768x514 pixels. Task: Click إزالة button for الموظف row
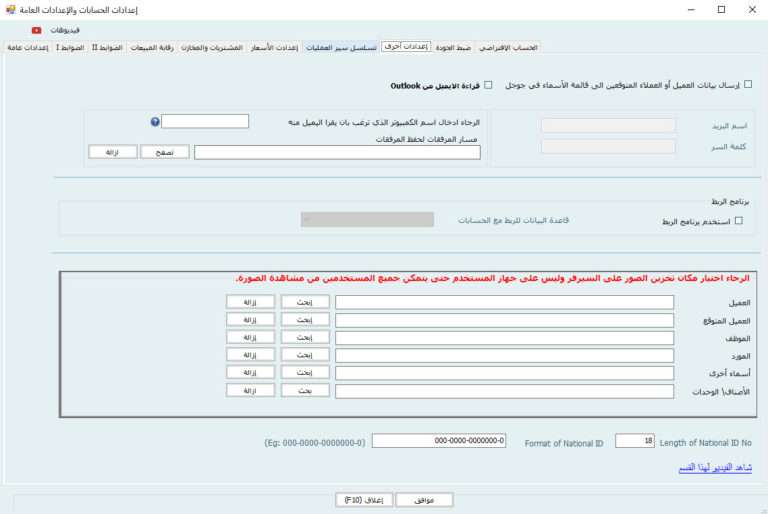pyautogui.click(x=250, y=337)
